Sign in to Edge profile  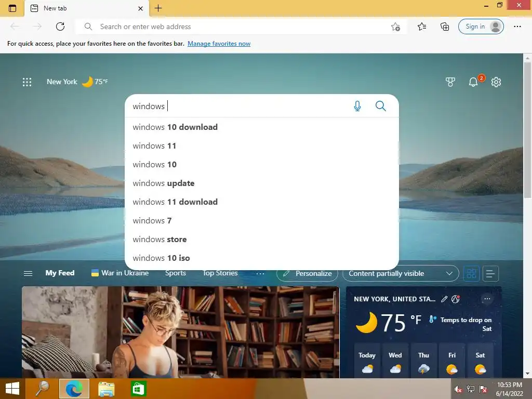tap(481, 26)
